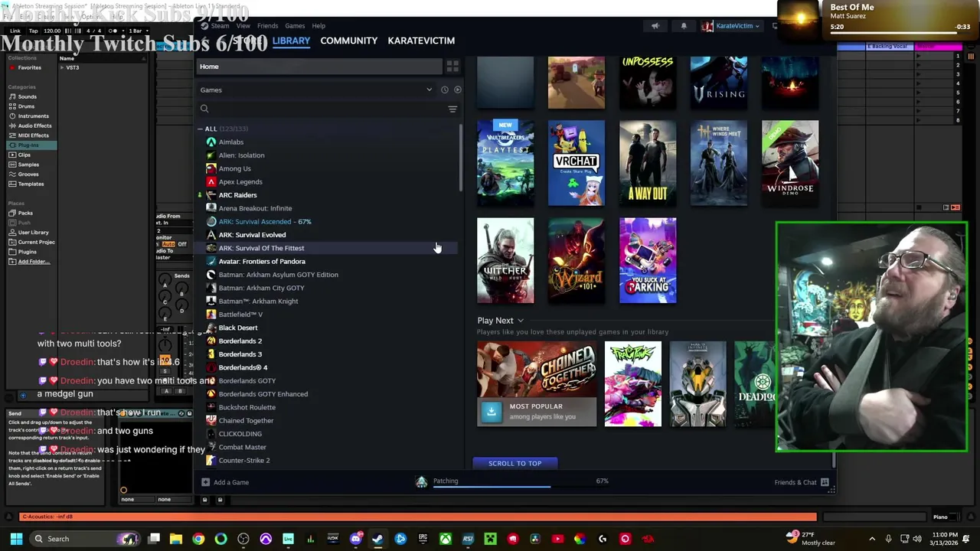Select Instruments category in Ableton browser

tap(33, 116)
